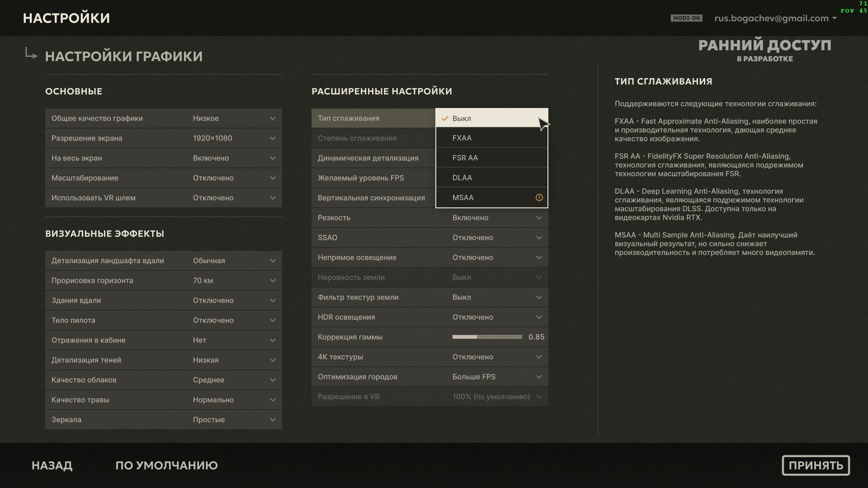Screen dimensions: 868x488
Task: Pick FSR AA from the dropdown list
Action: [491, 158]
